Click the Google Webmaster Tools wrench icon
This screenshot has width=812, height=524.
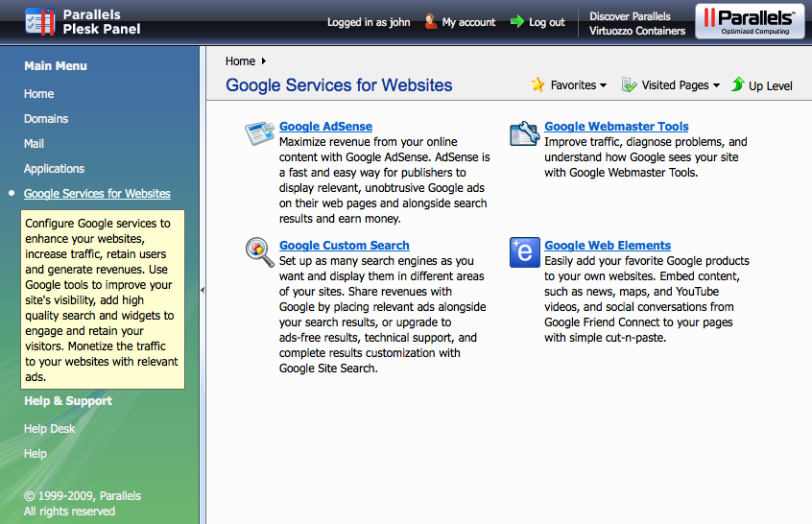point(525,133)
